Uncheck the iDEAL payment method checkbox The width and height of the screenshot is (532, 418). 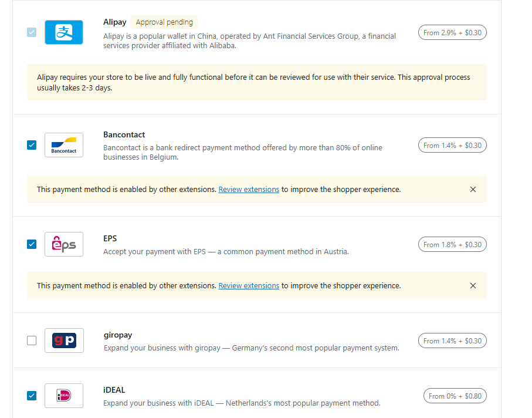click(32, 396)
